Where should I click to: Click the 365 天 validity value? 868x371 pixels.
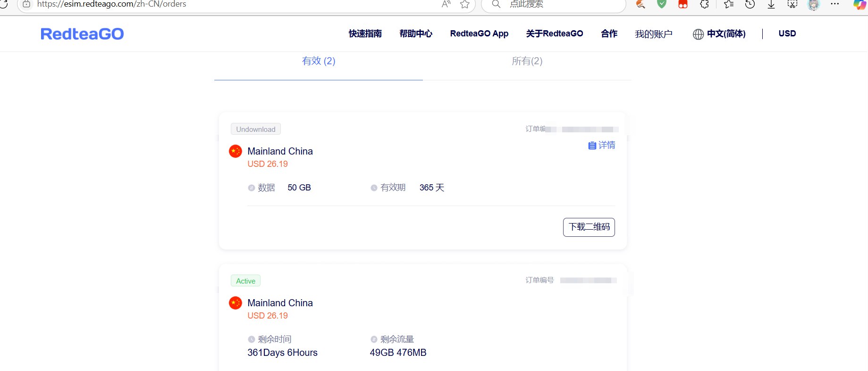[432, 188]
